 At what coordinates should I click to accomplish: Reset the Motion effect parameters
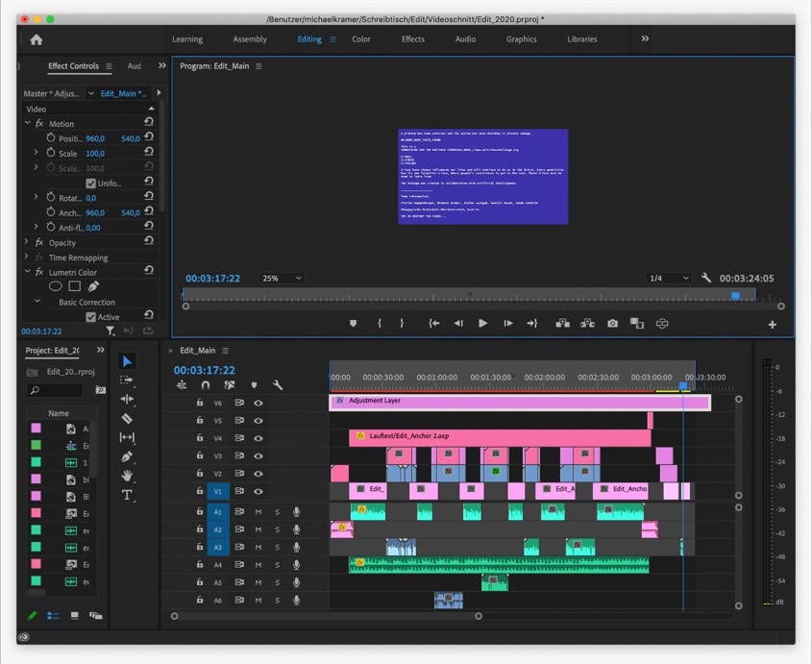point(149,123)
